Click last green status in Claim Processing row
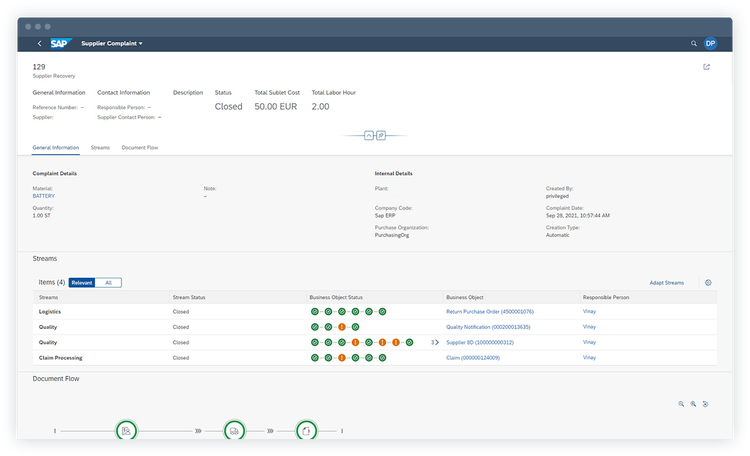Image resolution: width=750 pixels, height=456 pixels. [x=383, y=357]
